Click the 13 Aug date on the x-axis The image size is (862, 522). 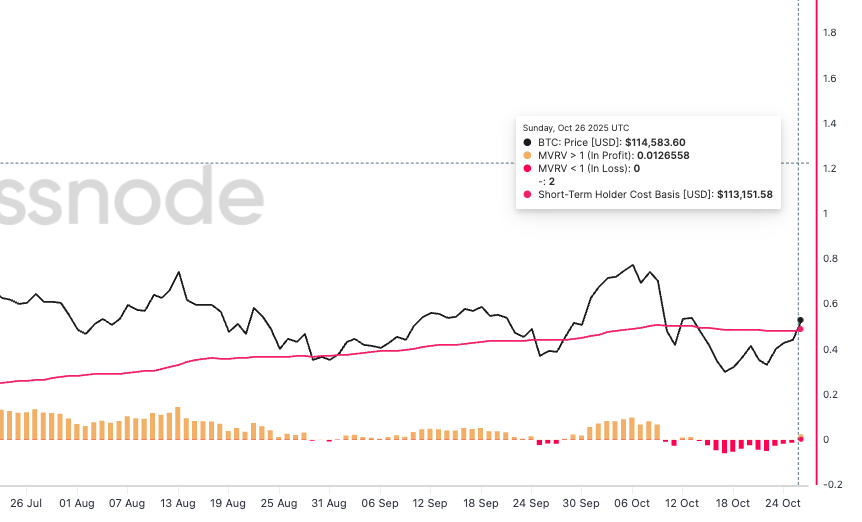[x=179, y=503]
